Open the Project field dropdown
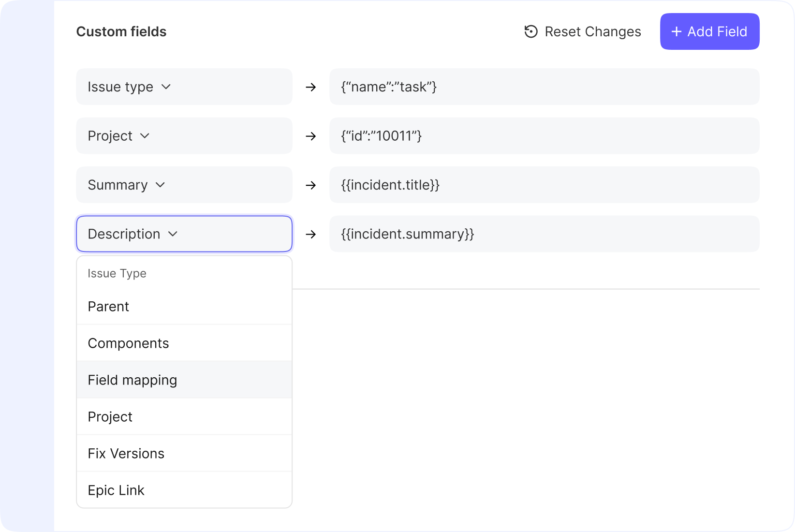 [x=145, y=136]
